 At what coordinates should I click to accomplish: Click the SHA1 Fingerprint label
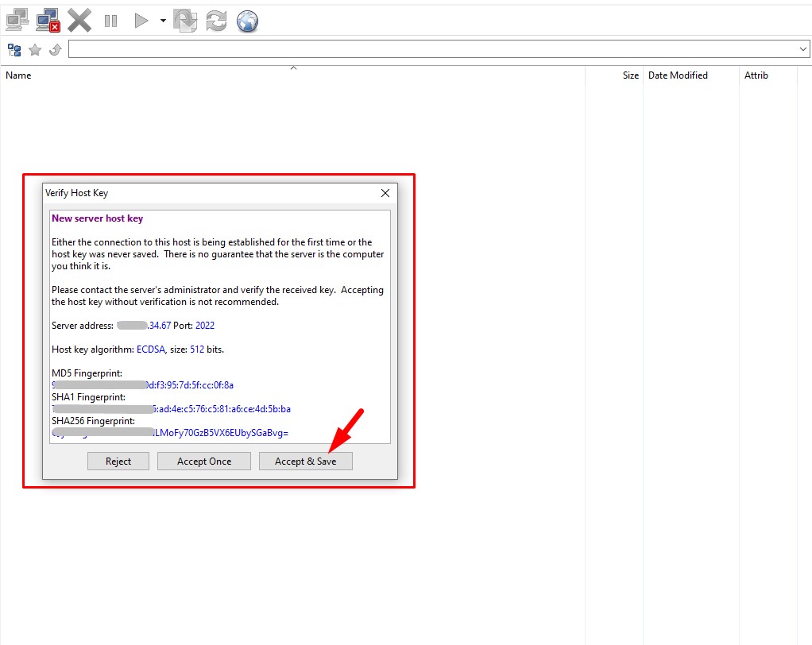point(88,397)
